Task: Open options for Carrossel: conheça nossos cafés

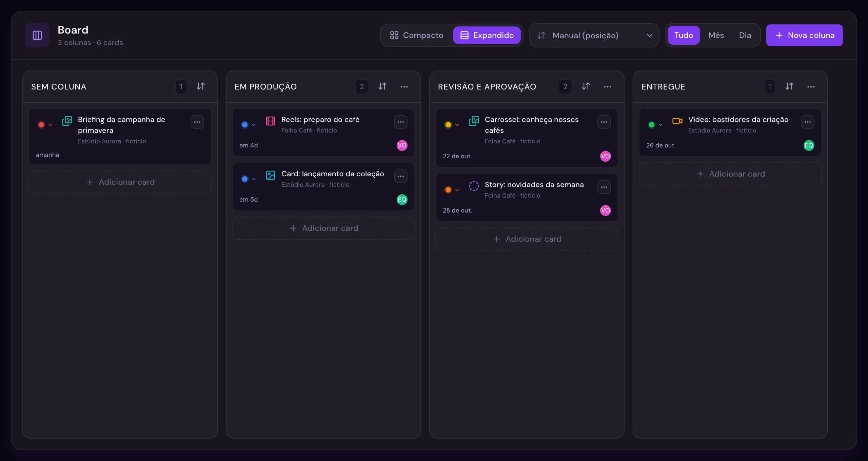Action: pyautogui.click(x=604, y=122)
